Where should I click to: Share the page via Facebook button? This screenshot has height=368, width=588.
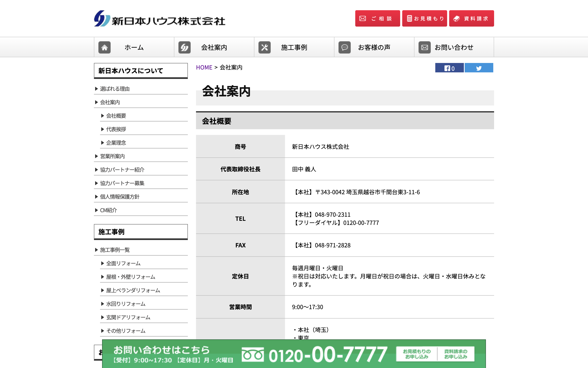point(449,68)
